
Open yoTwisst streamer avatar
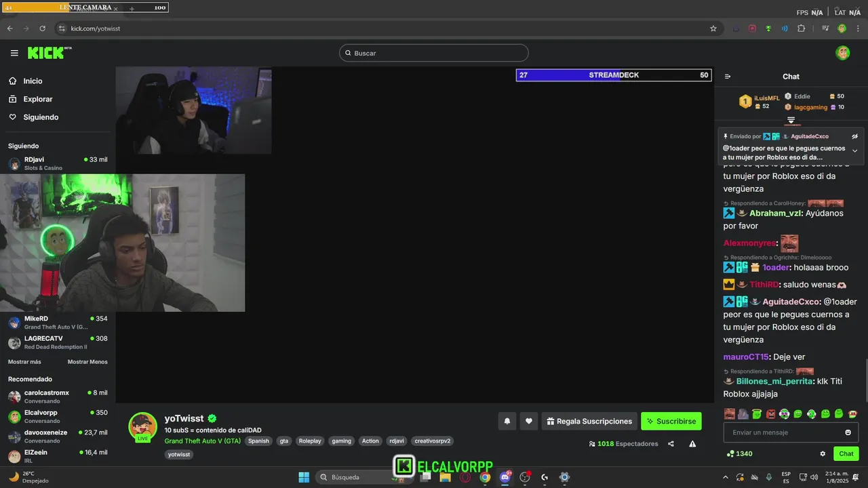point(143,426)
